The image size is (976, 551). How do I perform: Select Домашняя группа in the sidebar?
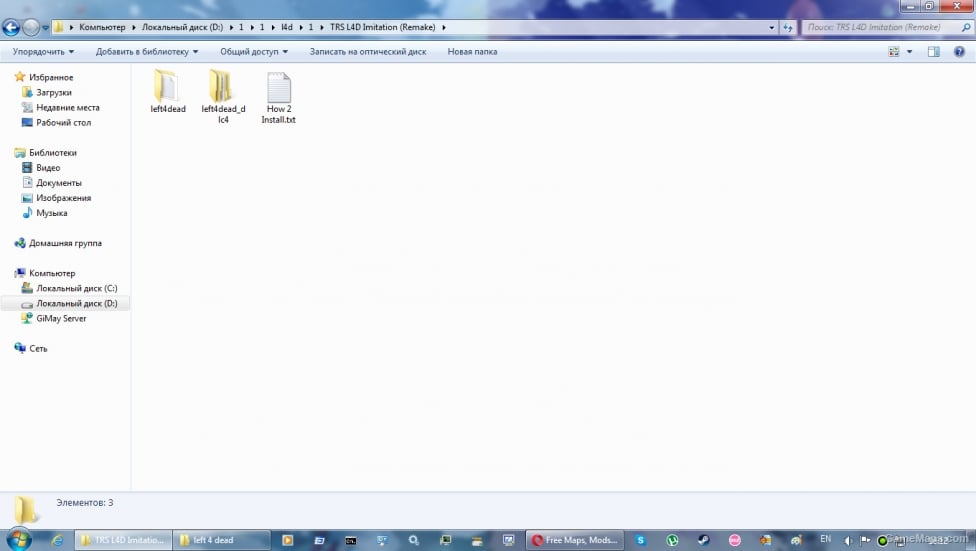65,243
